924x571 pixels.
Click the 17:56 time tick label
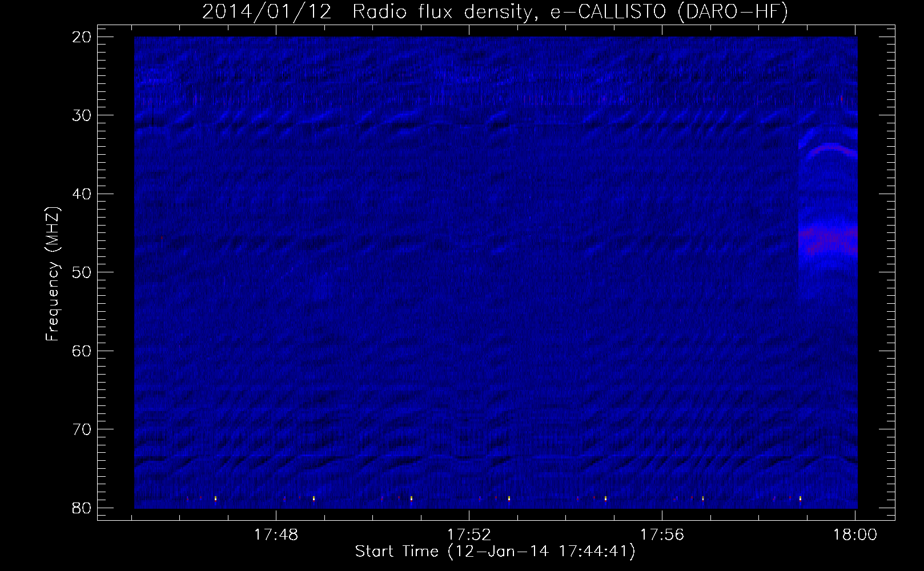point(662,535)
